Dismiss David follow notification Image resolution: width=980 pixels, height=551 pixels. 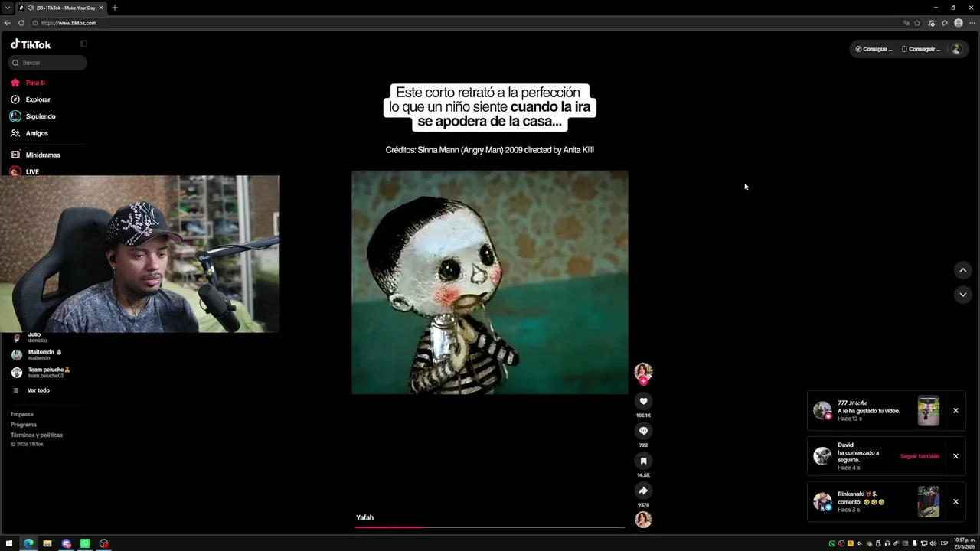click(x=955, y=456)
